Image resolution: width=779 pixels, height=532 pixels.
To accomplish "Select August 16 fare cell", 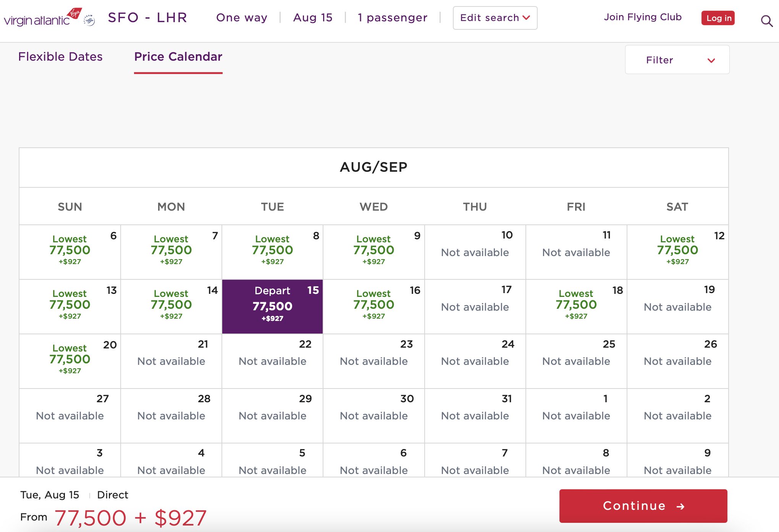I will pyautogui.click(x=373, y=305).
